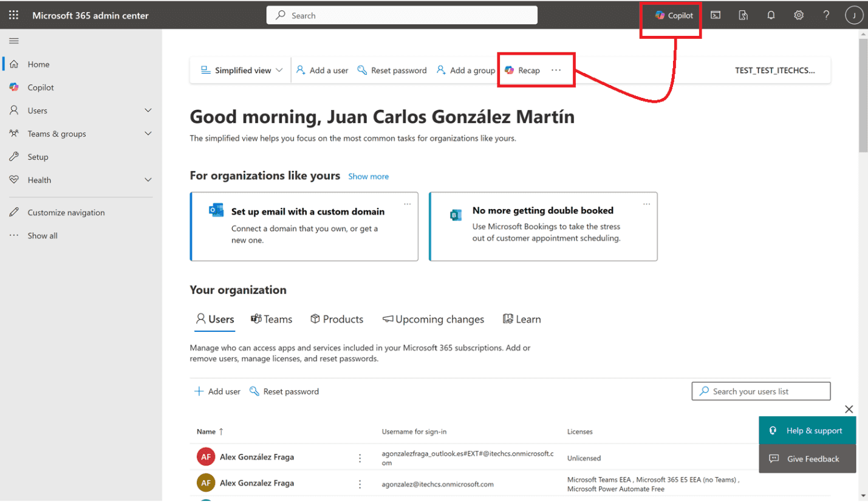
Task: Open the app launcher waffle icon
Action: [x=13, y=15]
